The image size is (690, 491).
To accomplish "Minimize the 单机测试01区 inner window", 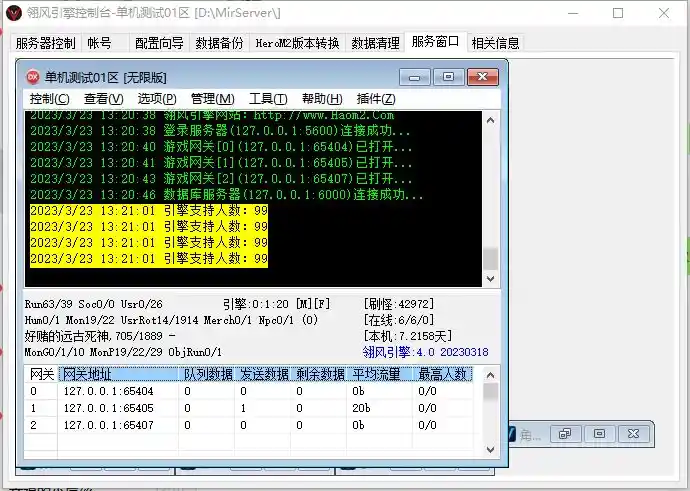I will click(414, 77).
